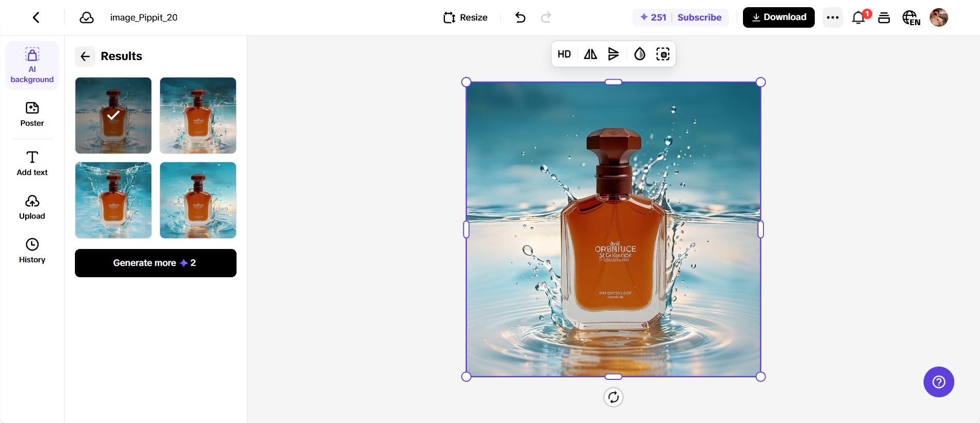This screenshot has width=980, height=423.
Task: Click the rotate handle below the image
Action: coord(614,397)
